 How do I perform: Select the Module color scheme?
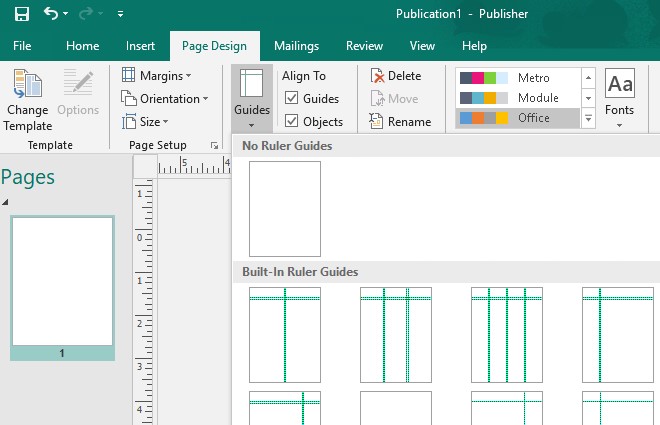click(517, 98)
